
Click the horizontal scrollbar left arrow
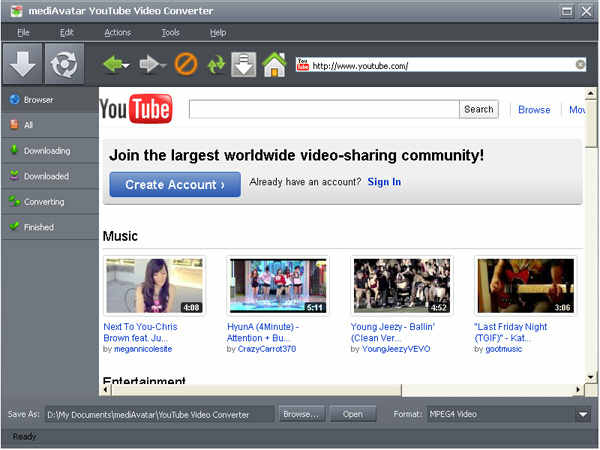click(106, 390)
